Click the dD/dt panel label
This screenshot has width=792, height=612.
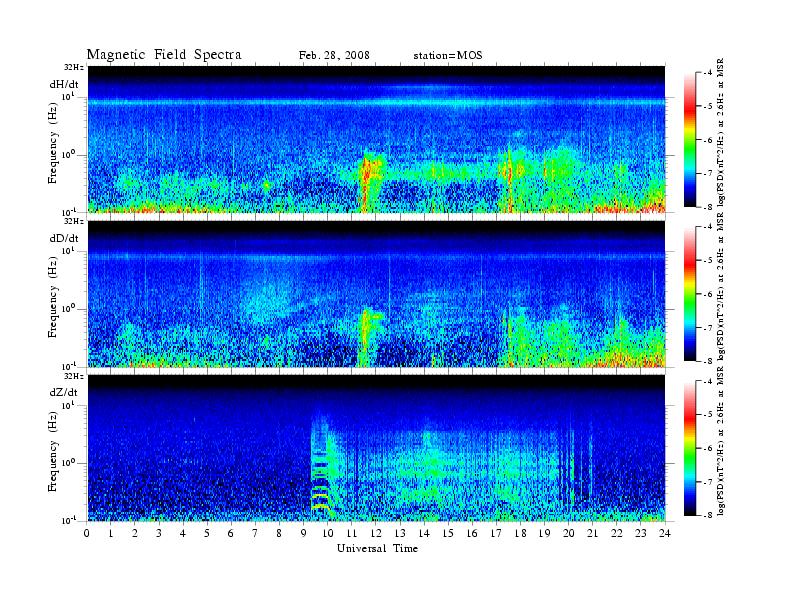64,238
